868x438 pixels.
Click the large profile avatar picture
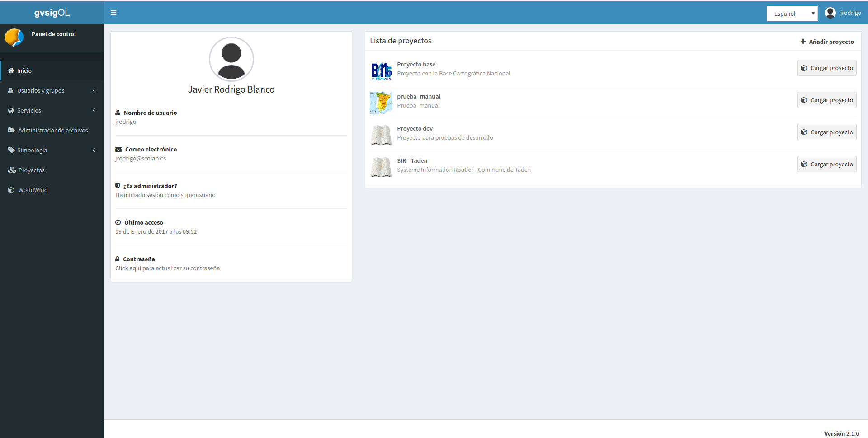(x=231, y=59)
